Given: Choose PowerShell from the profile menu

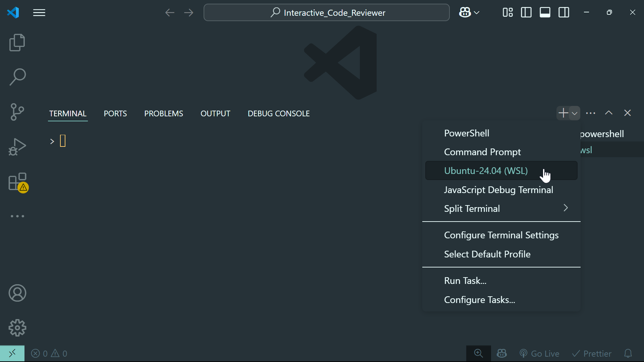Looking at the screenshot, I should [501, 133].
